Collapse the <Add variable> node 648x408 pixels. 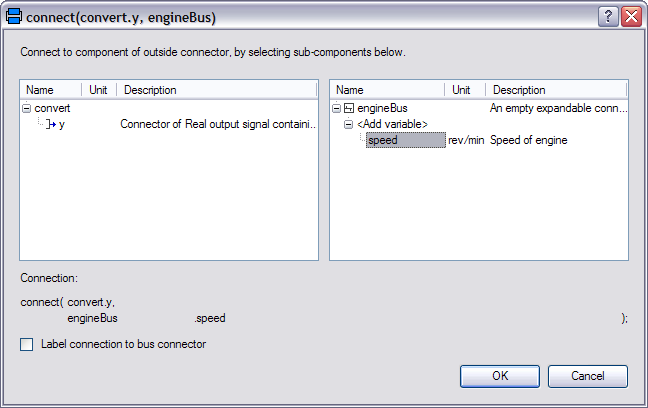(x=349, y=124)
